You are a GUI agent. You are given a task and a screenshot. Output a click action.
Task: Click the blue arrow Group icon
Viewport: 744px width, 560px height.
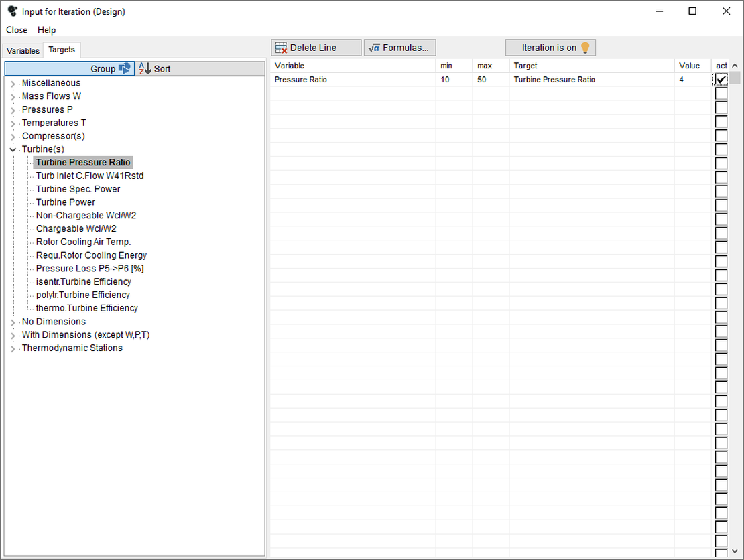(123, 68)
